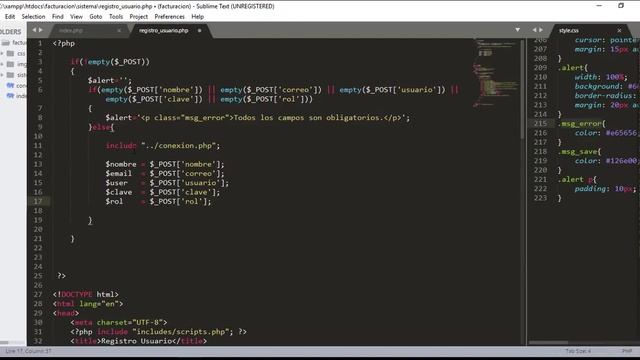Go to next tab in left pane
Image resolution: width=640 pixels, height=360 pixels.
40,30
